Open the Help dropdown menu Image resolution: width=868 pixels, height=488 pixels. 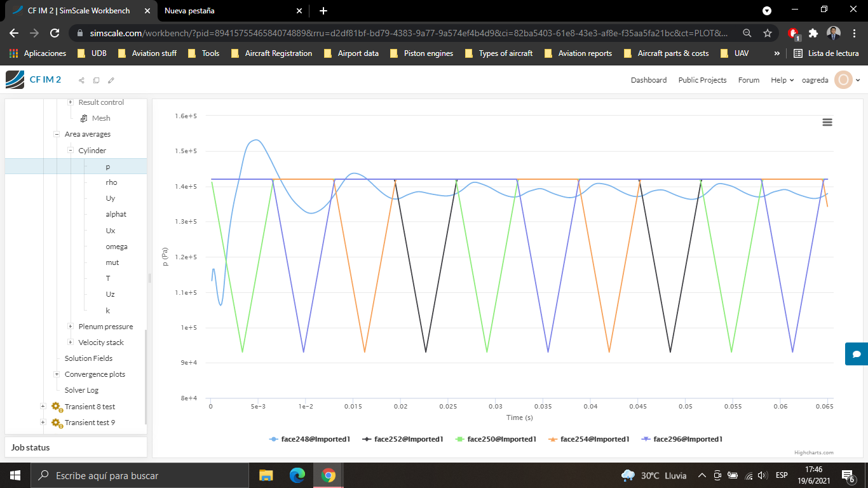point(782,80)
